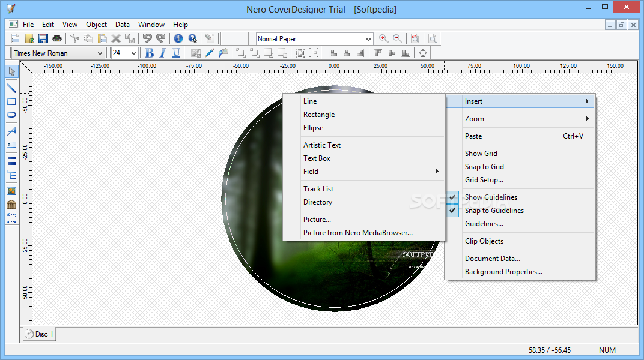
Task: Open the View menu
Action: 70,25
